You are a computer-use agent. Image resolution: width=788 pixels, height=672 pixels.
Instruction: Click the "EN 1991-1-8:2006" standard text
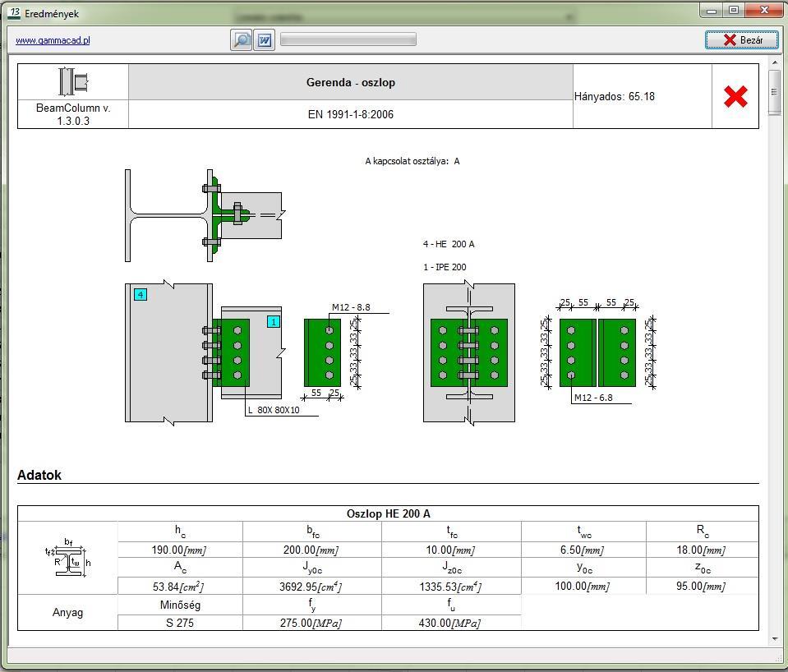pyautogui.click(x=351, y=114)
